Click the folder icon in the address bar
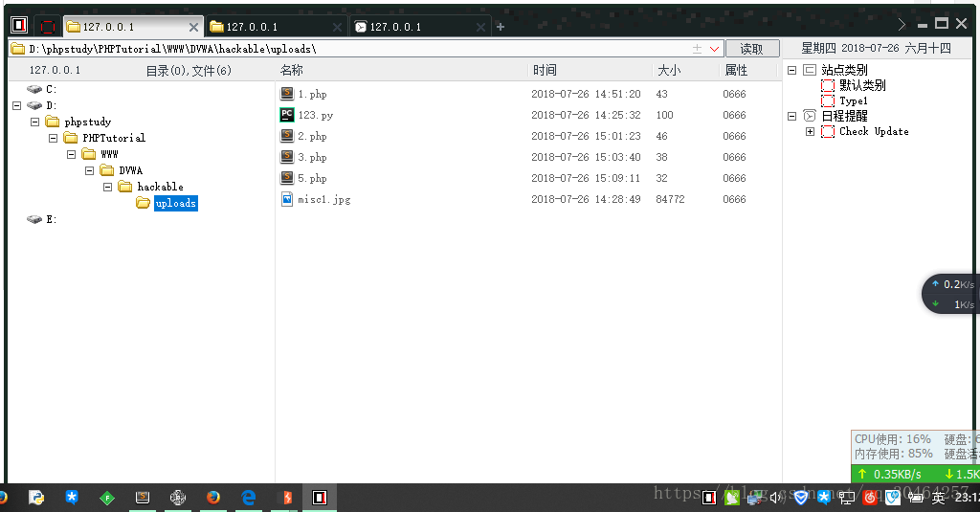This screenshot has width=980, height=512. point(18,49)
